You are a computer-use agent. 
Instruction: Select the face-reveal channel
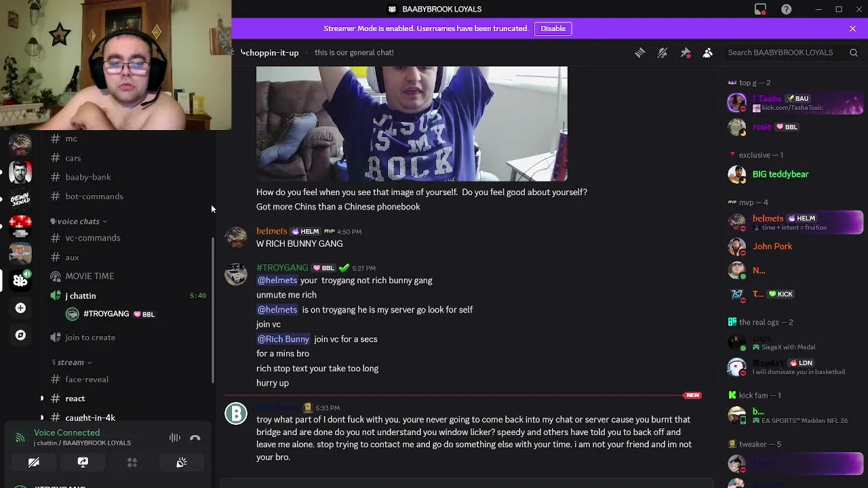(x=87, y=380)
